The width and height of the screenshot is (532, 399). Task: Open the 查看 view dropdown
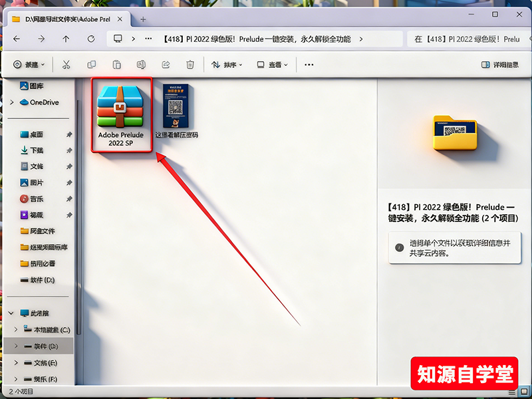click(x=272, y=65)
